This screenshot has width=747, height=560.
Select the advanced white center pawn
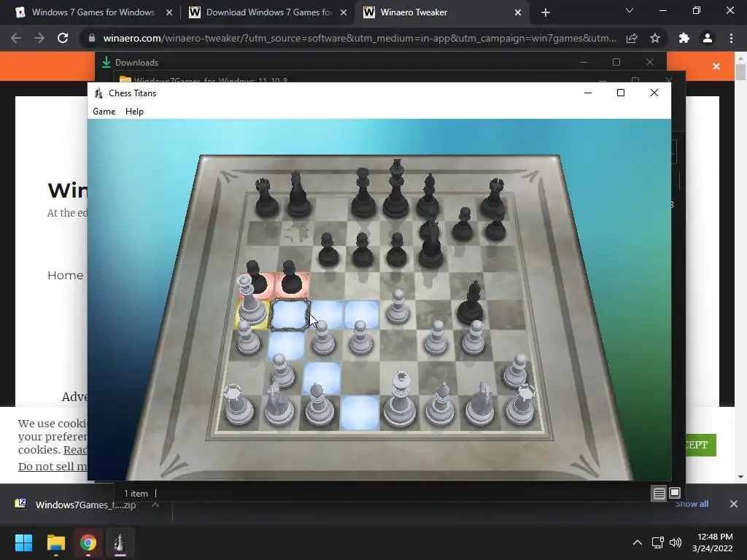[x=398, y=307]
